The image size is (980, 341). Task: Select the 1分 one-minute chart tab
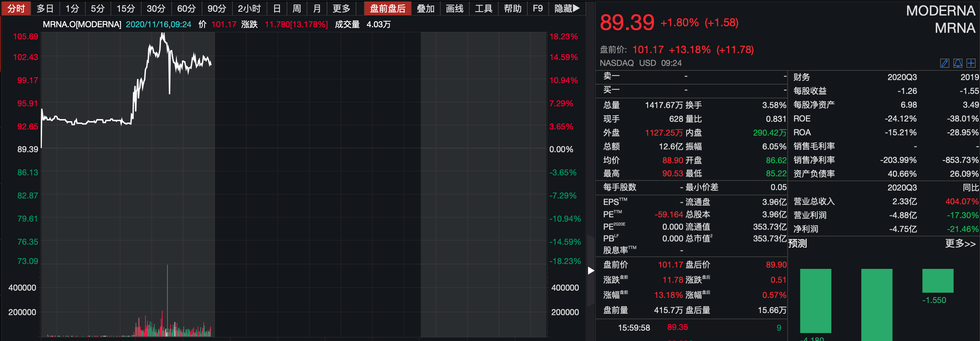point(72,8)
